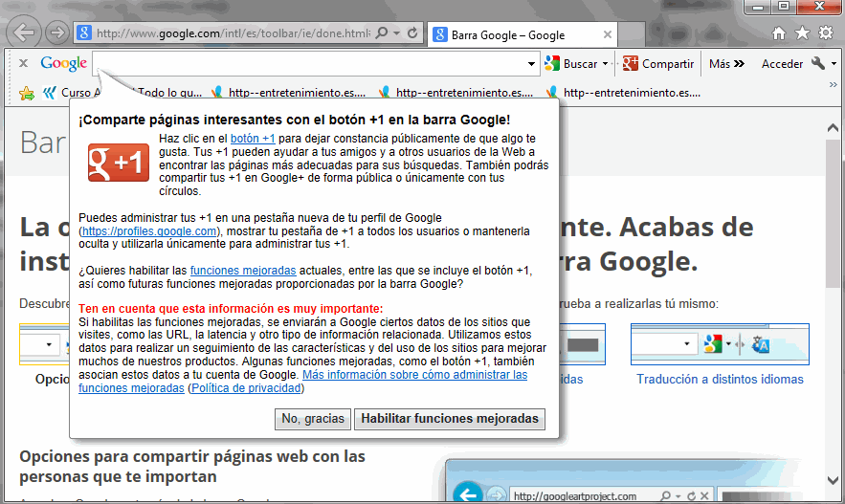This screenshot has width=845, height=504.
Task: Open the https://profiles.google.com link
Action: click(149, 231)
